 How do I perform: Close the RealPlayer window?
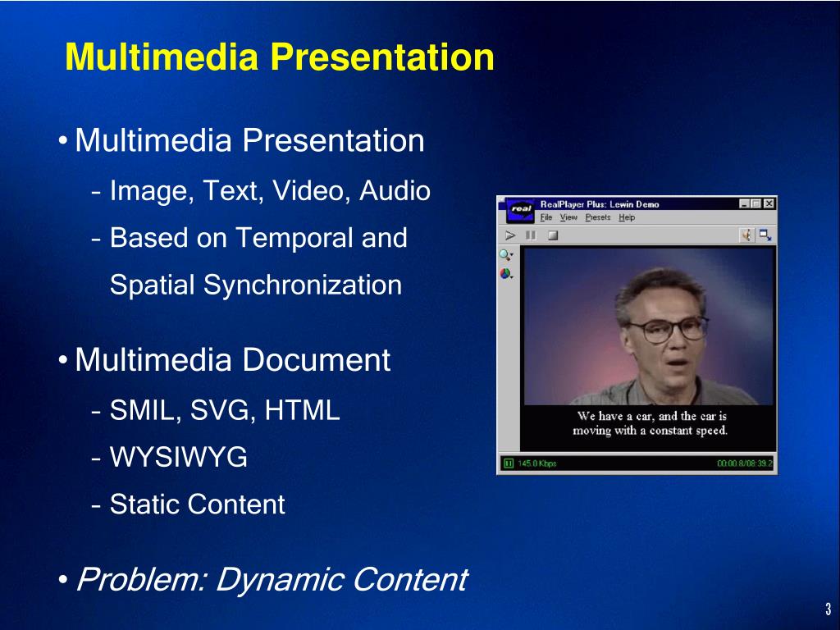769,203
